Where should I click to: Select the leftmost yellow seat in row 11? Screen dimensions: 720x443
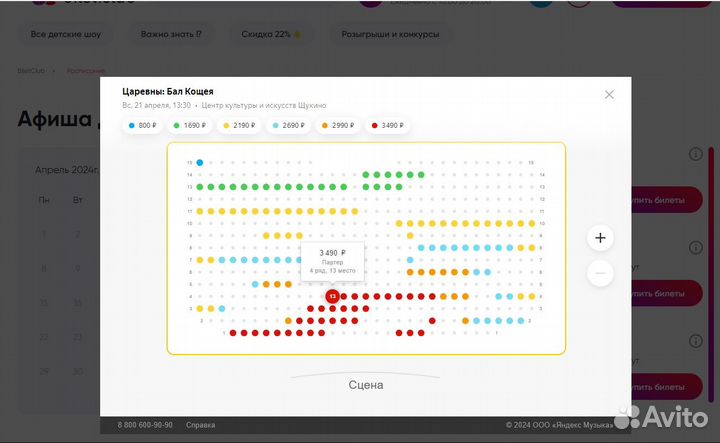pyautogui.click(x=200, y=211)
